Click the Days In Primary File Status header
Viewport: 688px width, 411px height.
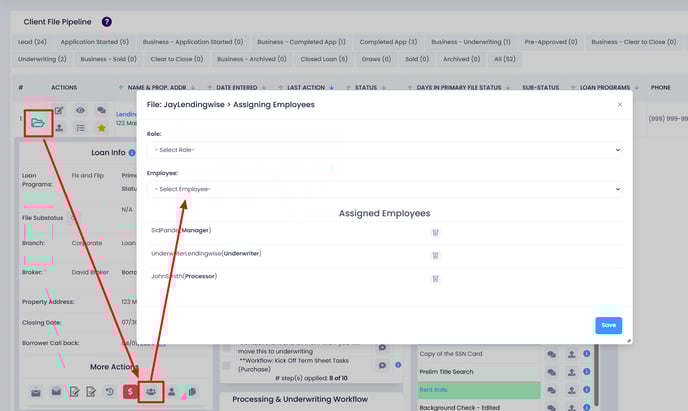[x=459, y=88]
